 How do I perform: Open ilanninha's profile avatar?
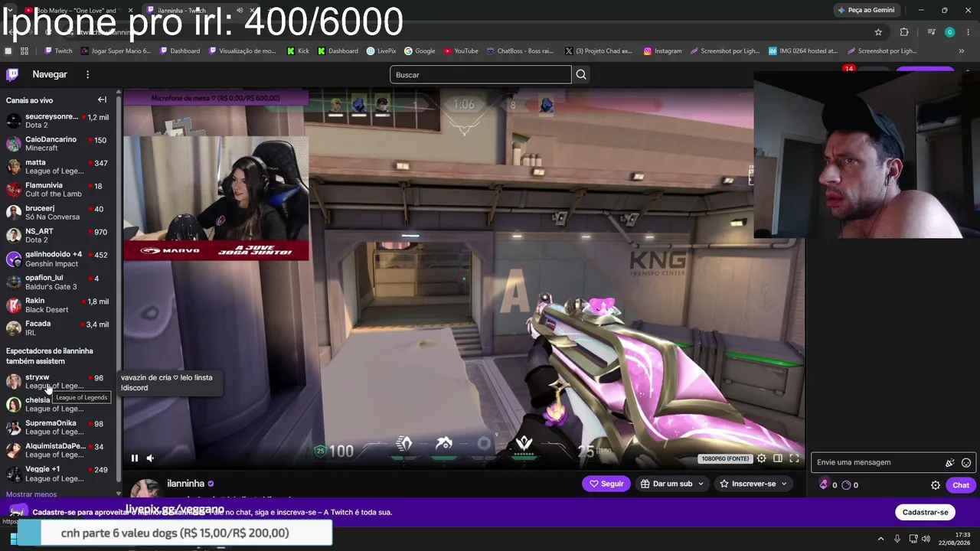(145, 488)
